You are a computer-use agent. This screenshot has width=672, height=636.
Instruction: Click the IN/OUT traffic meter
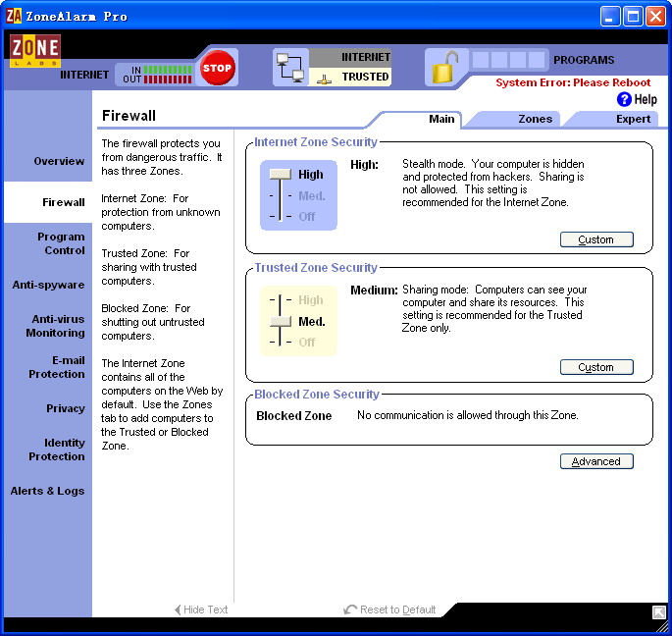(157, 75)
